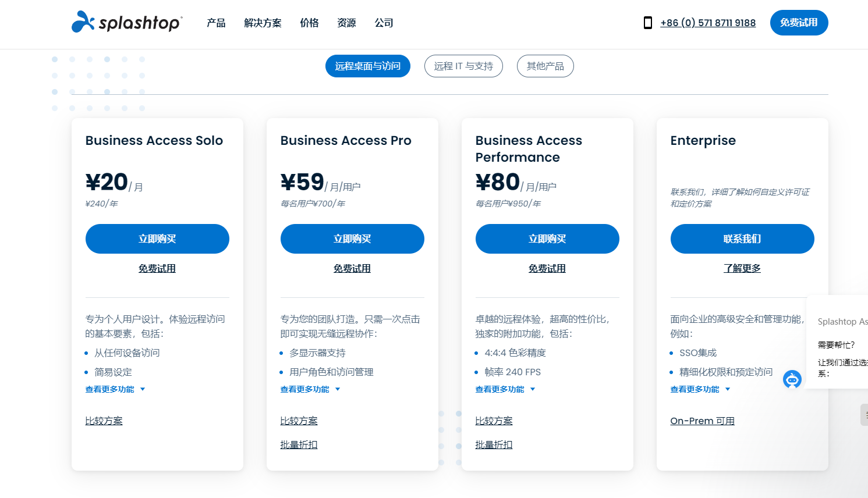Click the 需要帮忙? chat popup text
Viewport: 868px width, 498px height.
837,345
